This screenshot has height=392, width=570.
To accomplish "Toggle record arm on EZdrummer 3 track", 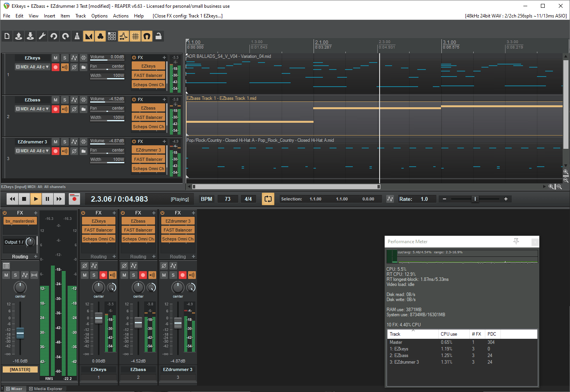I will pyautogui.click(x=56, y=151).
